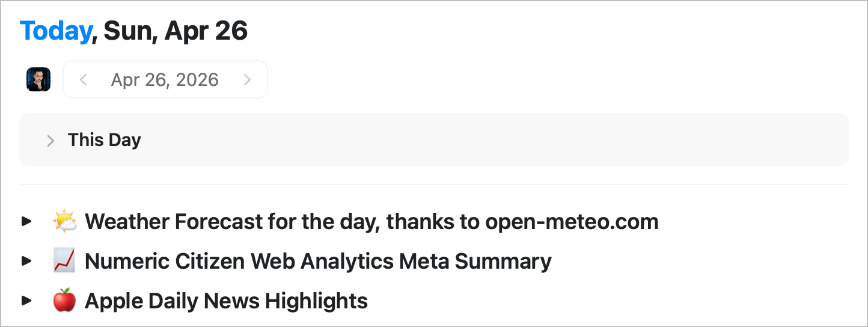Click the This Day label
868x327 pixels.
tap(104, 140)
